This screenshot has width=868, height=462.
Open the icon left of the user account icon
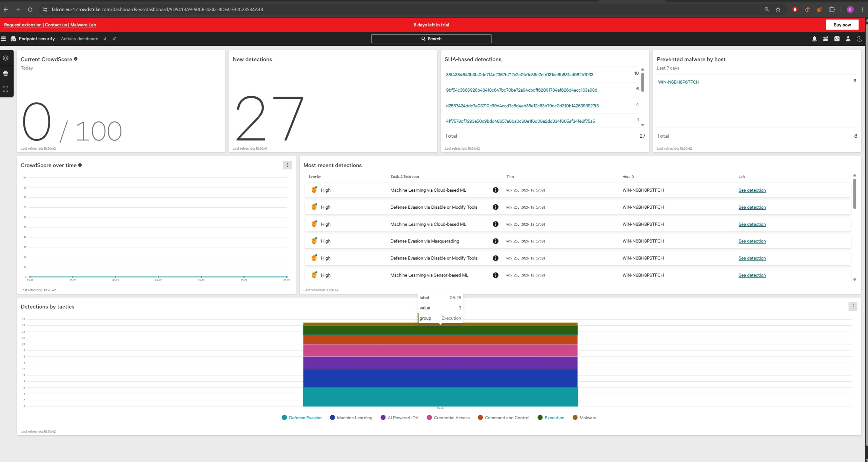pos(837,39)
